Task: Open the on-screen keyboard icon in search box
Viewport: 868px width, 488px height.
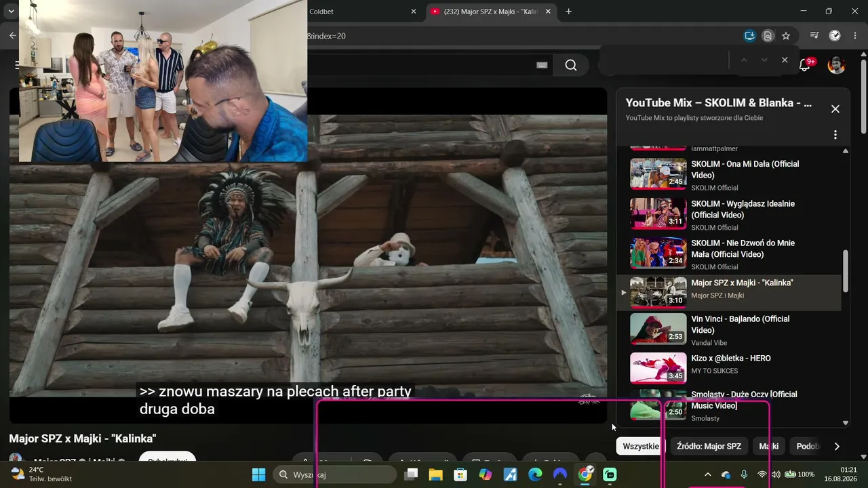Action: pyautogui.click(x=542, y=65)
